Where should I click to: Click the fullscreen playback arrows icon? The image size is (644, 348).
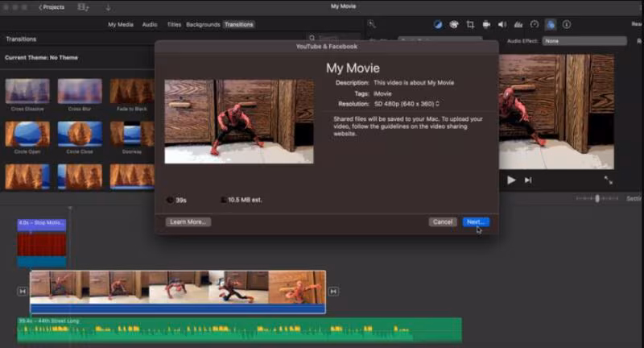coord(609,180)
